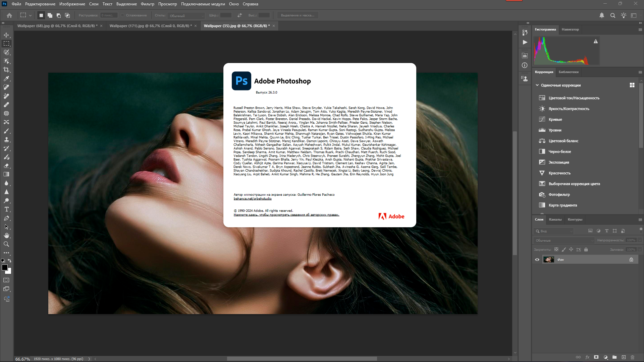The height and width of the screenshot is (362, 644).
Task: Open layer blending mode dropdown Обычные
Action: point(563,240)
